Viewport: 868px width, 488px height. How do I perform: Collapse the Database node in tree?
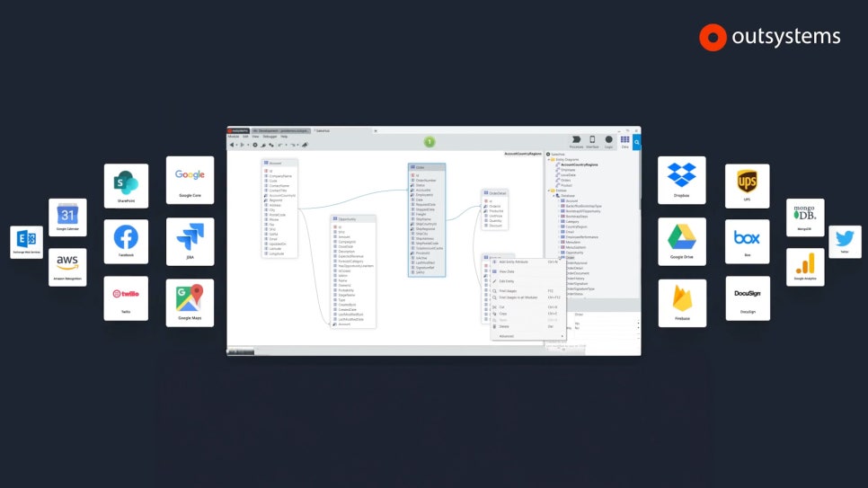[x=554, y=196]
